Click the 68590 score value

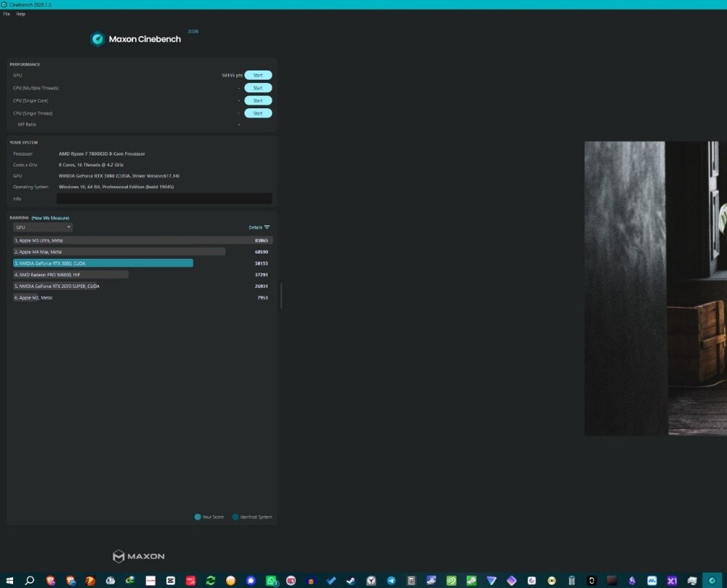262,252
